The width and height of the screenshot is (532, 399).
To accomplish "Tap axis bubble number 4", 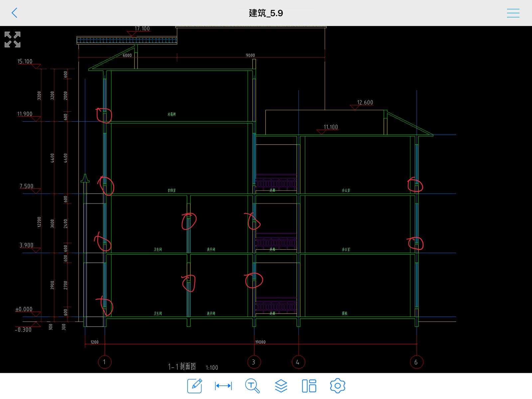I will click(x=298, y=362).
